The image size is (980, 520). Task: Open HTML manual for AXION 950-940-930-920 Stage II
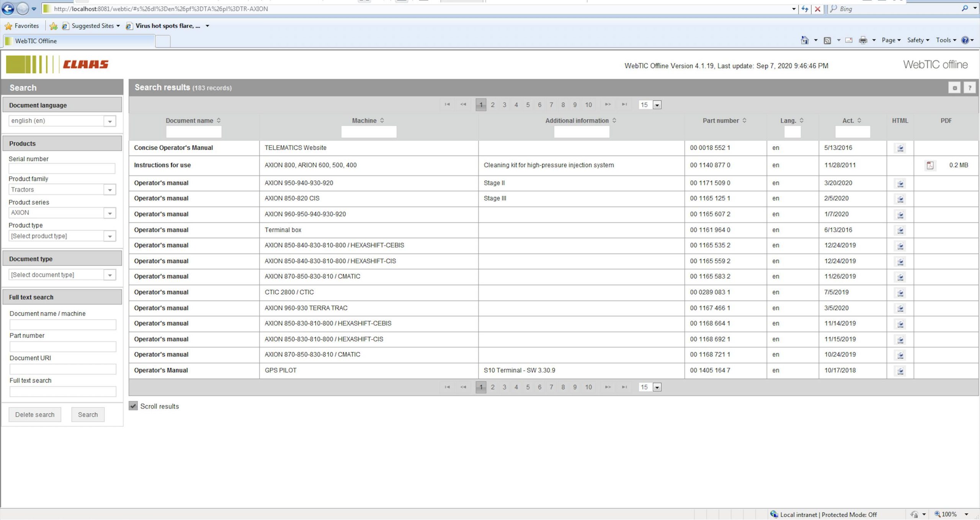[900, 183]
